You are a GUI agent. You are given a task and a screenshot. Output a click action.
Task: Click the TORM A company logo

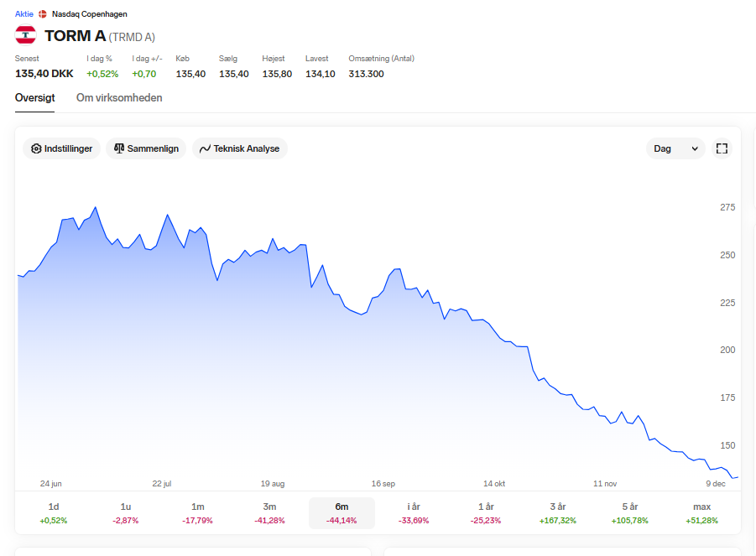click(25, 35)
